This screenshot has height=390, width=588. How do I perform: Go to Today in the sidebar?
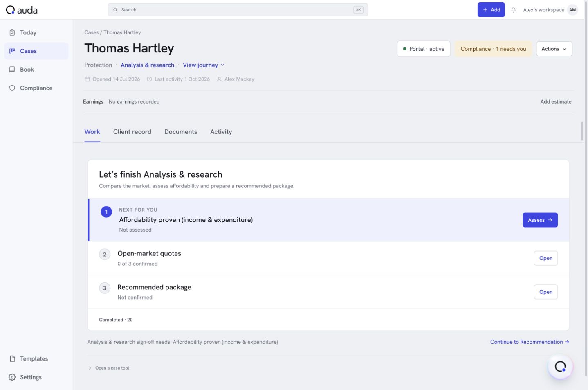pyautogui.click(x=36, y=32)
